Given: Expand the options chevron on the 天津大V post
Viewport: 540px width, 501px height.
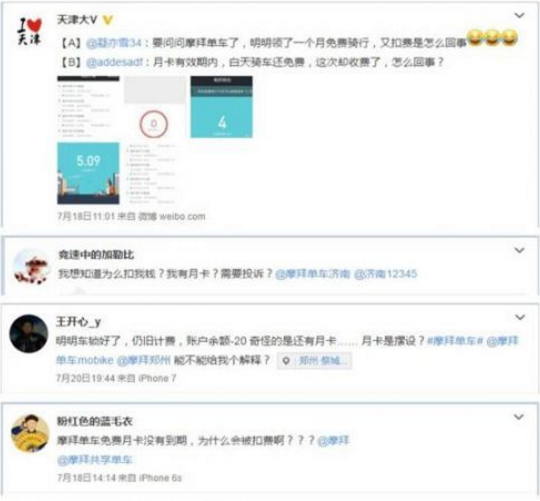Looking at the screenshot, I should (519, 15).
